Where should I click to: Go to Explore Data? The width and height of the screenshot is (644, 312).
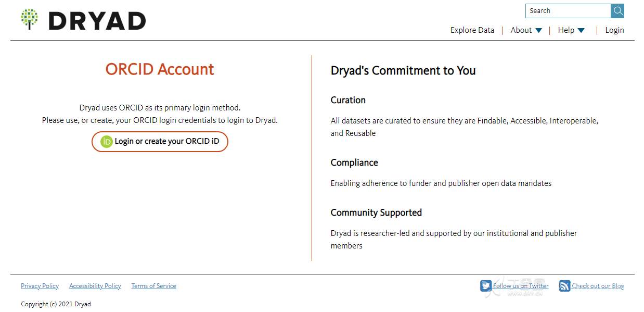click(x=472, y=30)
